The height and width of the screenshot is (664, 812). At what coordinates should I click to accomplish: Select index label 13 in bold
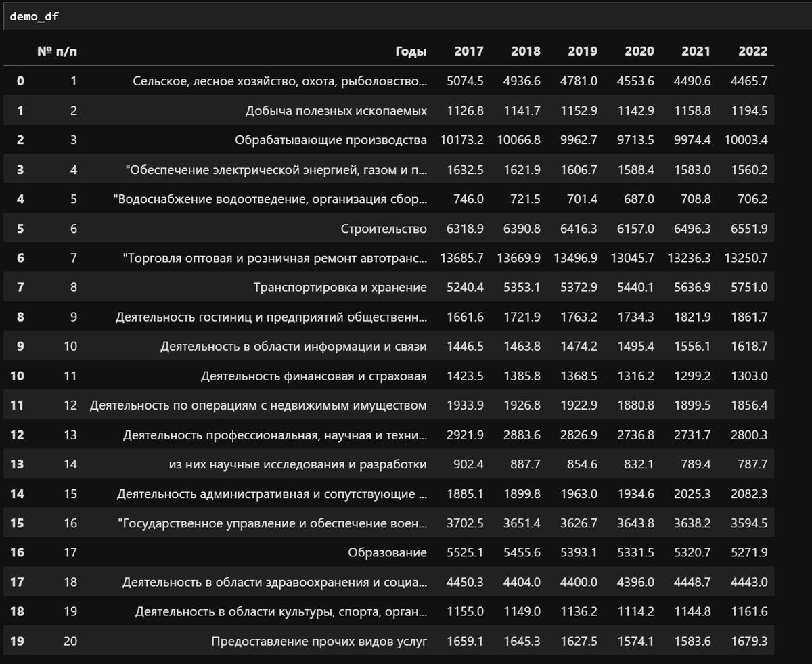[x=17, y=464]
